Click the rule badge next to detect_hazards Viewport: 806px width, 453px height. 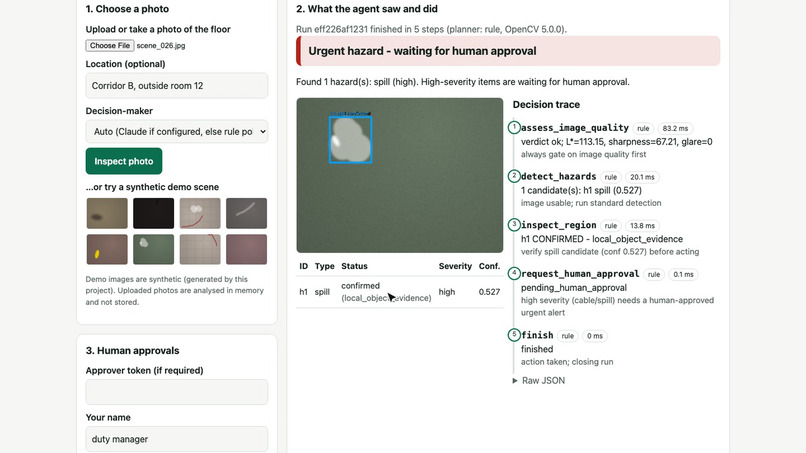(611, 177)
